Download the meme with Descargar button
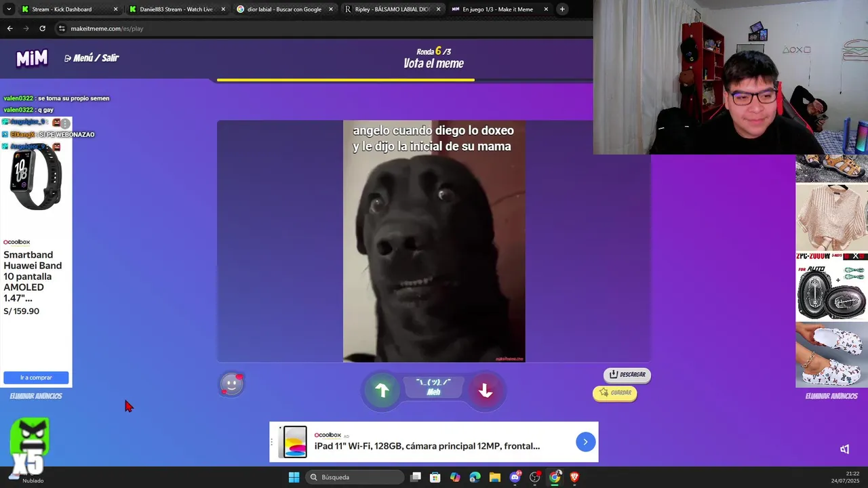868x488 pixels. [627, 374]
